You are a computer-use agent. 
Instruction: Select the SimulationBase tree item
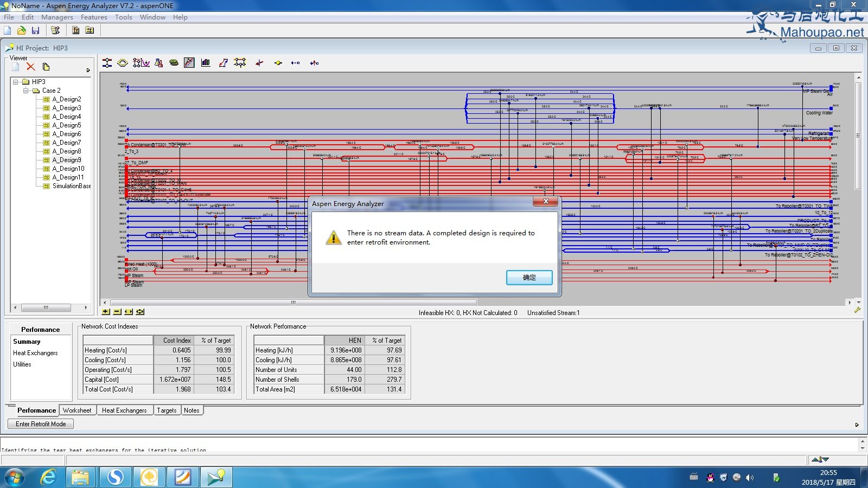[71, 186]
